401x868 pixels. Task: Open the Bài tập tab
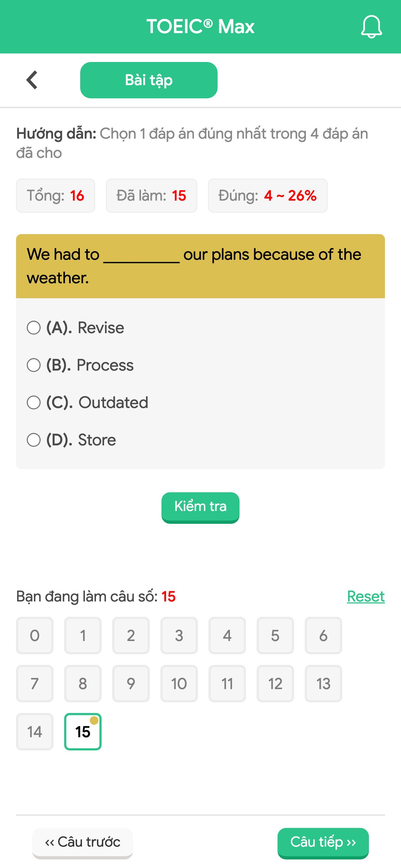pyautogui.click(x=149, y=80)
